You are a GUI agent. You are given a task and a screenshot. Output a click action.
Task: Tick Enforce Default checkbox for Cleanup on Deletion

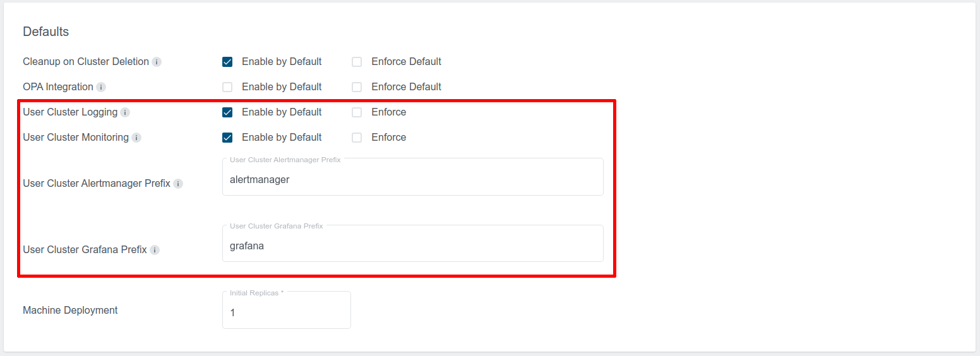pyautogui.click(x=357, y=62)
